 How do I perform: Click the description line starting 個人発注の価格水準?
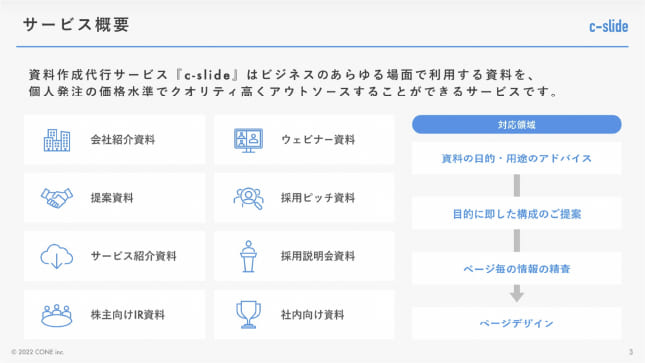tap(294, 91)
